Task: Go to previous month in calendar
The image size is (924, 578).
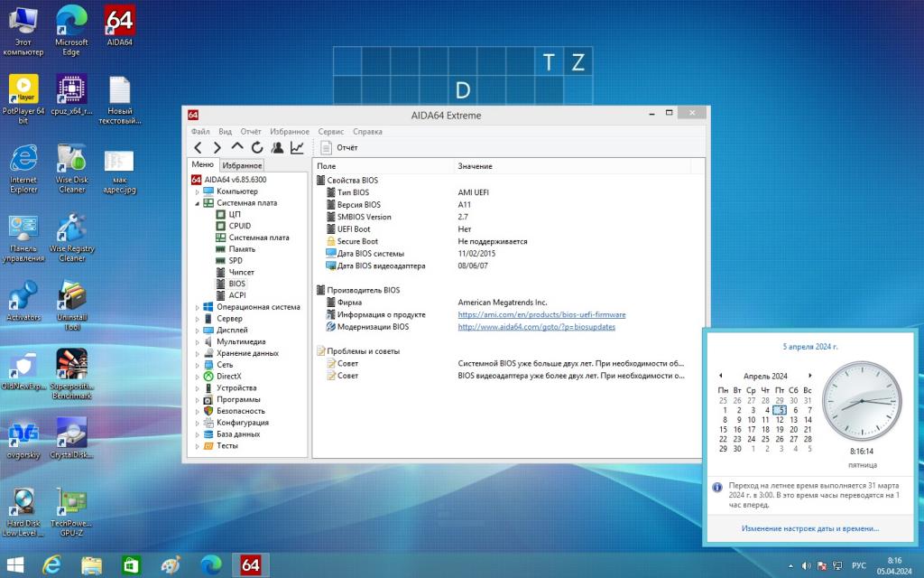Action: click(x=720, y=376)
